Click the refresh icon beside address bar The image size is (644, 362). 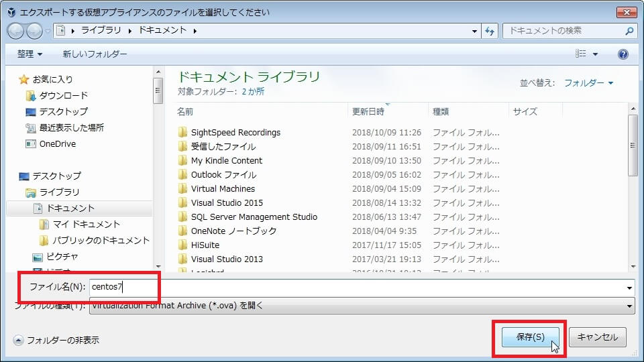point(490,31)
